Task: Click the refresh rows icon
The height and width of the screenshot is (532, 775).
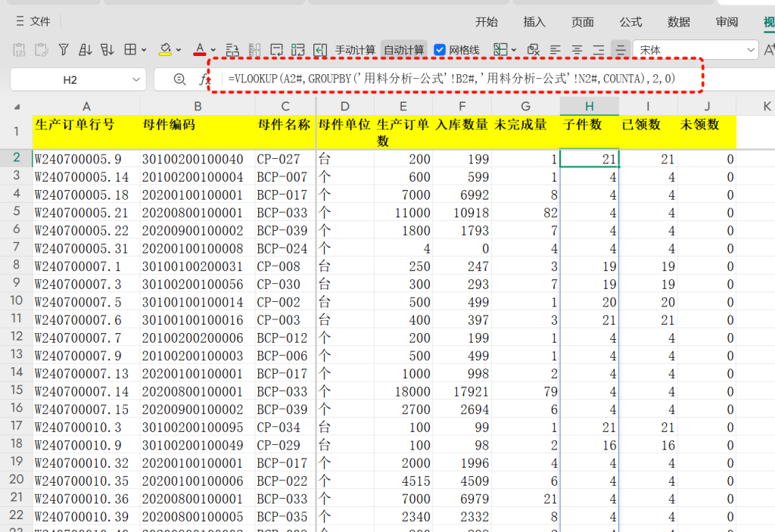Action: 298,50
